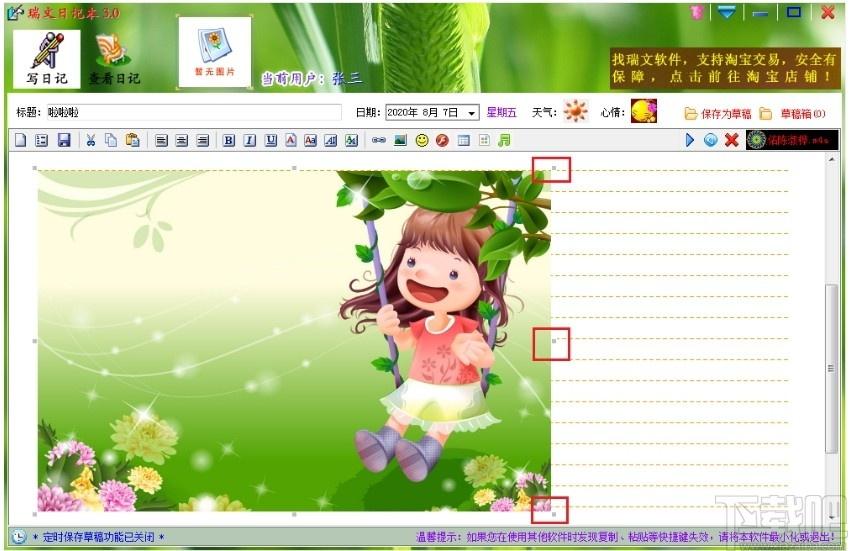Click the 当前用户: 张三 label

(312, 79)
